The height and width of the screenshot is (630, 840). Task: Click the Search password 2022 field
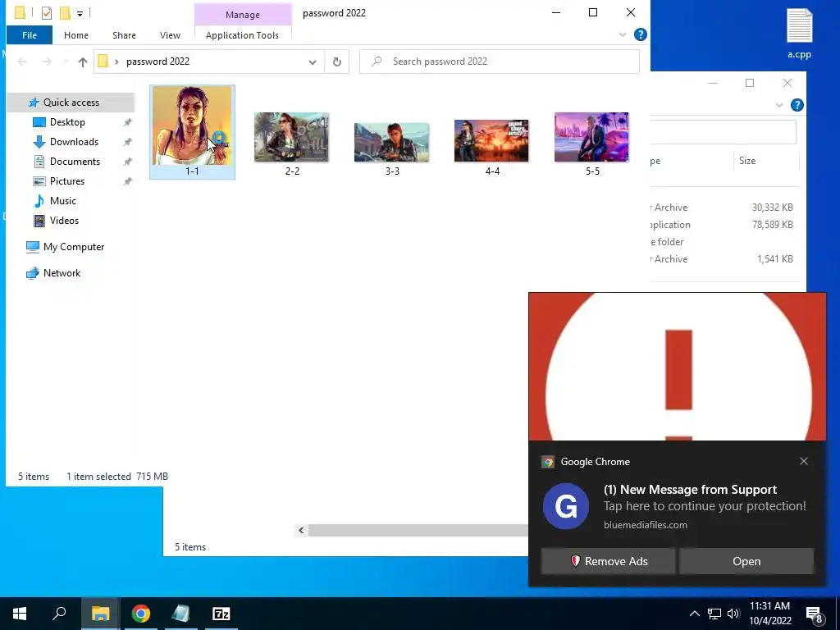(x=500, y=62)
